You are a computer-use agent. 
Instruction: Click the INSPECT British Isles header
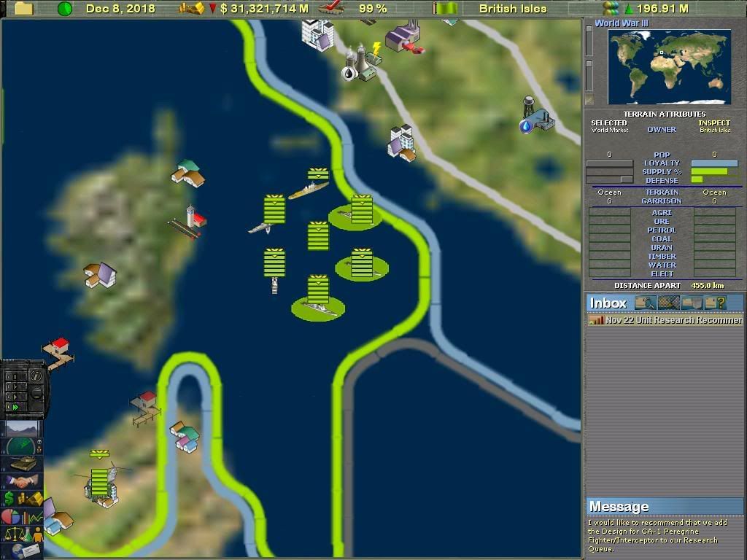tap(714, 126)
